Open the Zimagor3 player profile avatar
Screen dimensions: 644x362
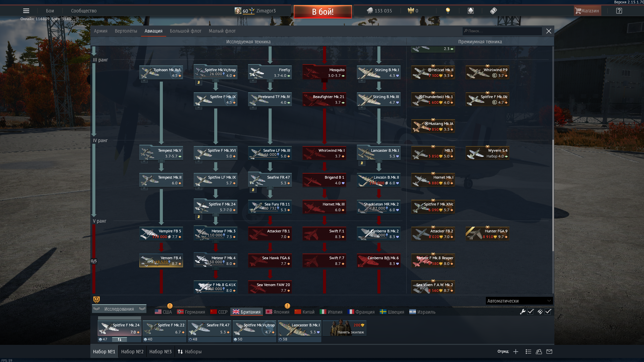238,11
